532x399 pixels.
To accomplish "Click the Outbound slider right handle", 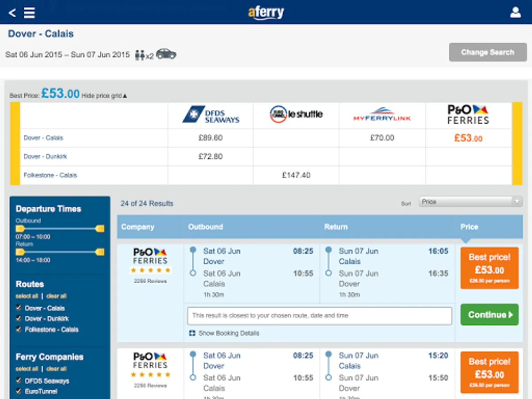I will point(100,229).
